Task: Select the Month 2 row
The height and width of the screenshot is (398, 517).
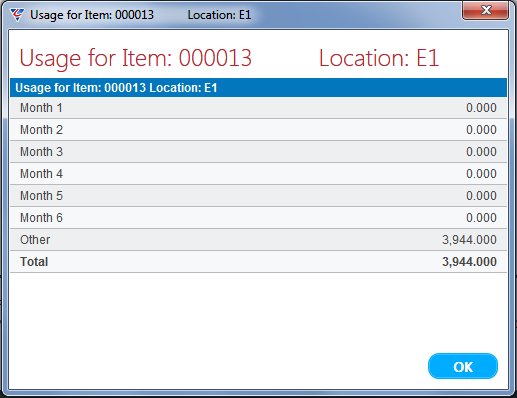Action: coord(258,130)
